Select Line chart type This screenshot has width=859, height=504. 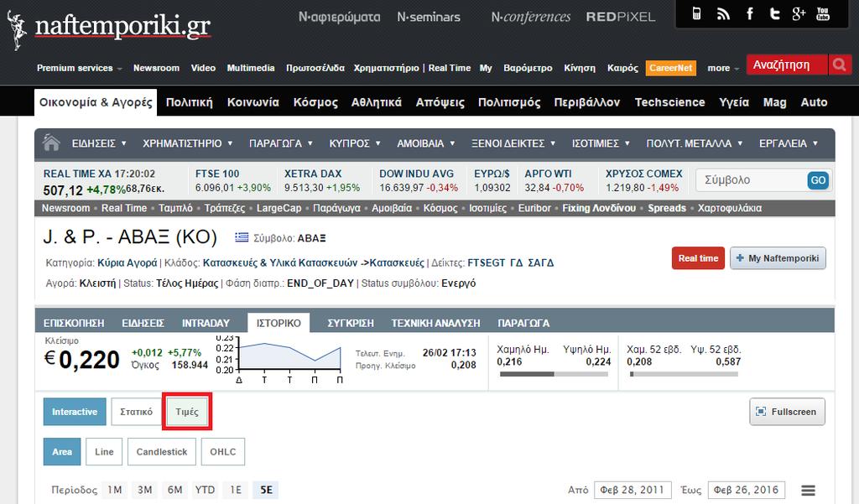[104, 452]
